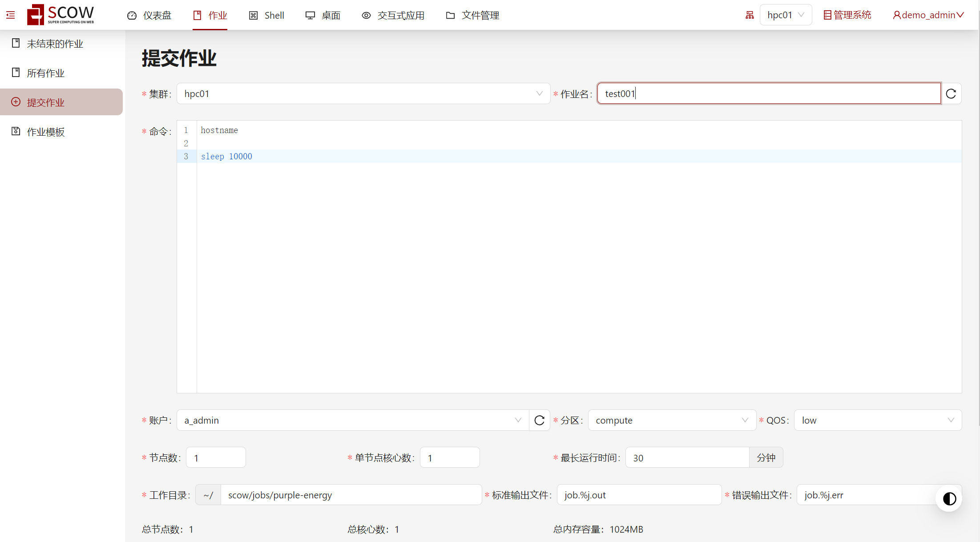Expand the 账户 a_admin dropdown
980x542 pixels.
352,421
